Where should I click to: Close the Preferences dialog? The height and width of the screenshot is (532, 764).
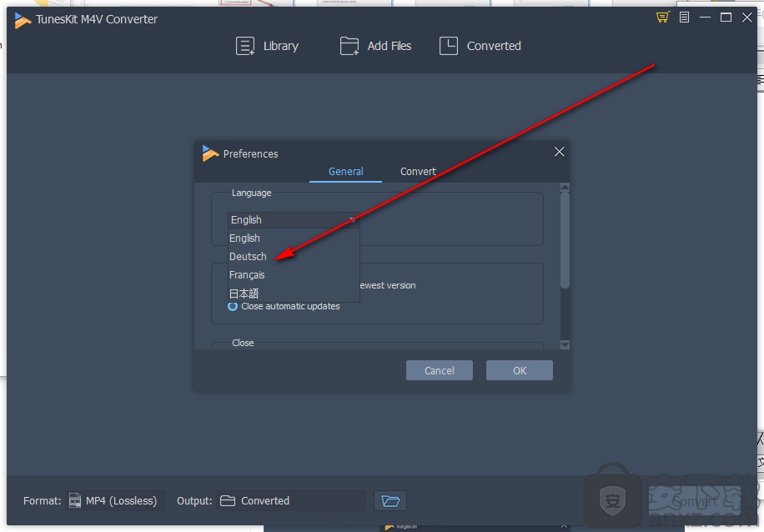coord(560,152)
